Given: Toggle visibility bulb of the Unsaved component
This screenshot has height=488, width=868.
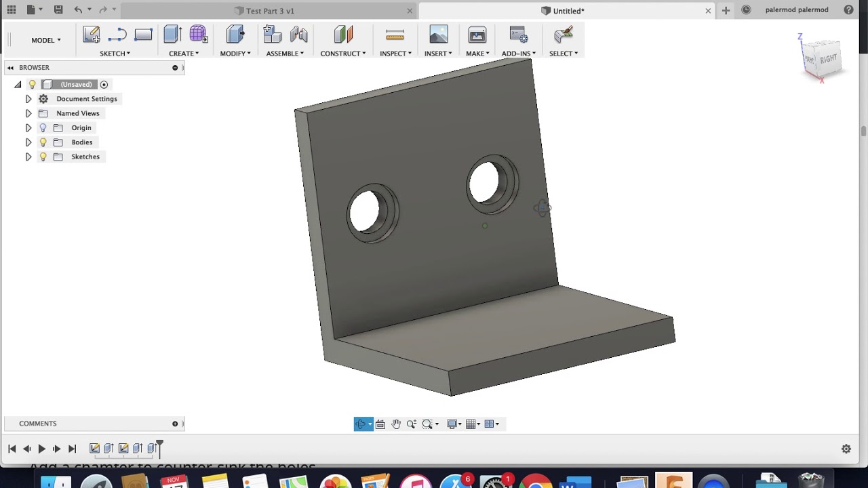Looking at the screenshot, I should pyautogui.click(x=32, y=84).
